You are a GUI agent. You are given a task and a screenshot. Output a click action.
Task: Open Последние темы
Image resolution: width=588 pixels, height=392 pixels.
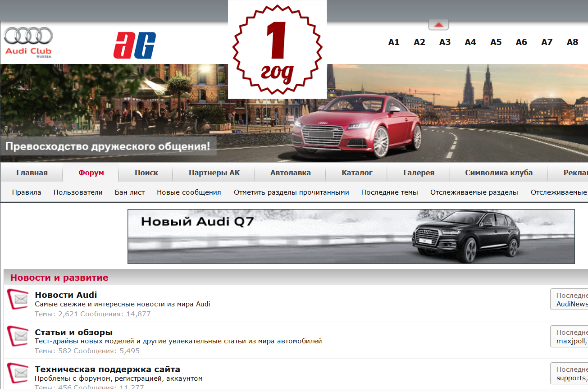[390, 192]
